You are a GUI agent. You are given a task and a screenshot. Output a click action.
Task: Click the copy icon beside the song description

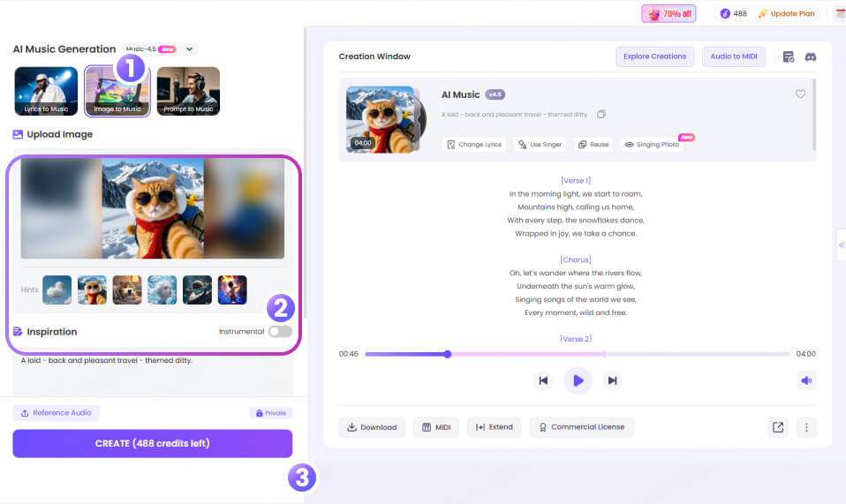click(601, 115)
